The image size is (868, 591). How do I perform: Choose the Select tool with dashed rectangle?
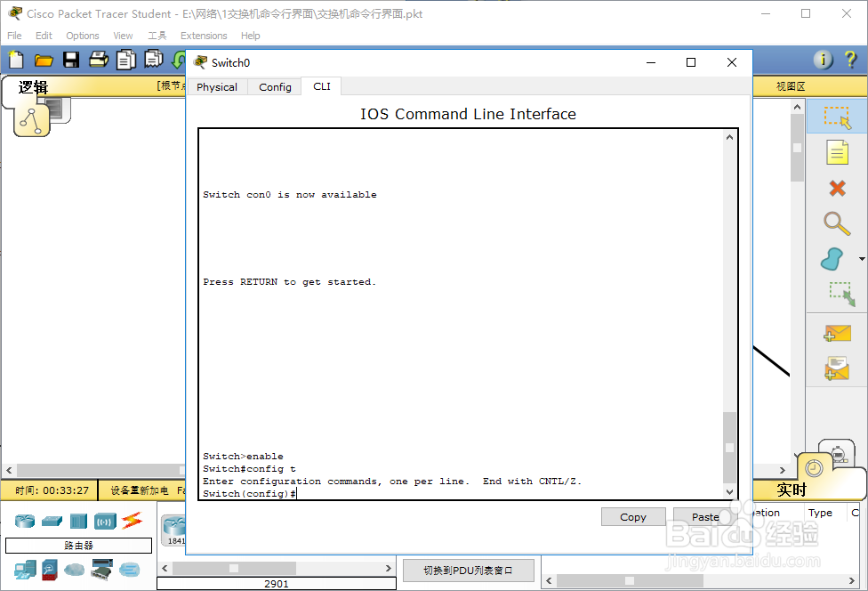pyautogui.click(x=837, y=117)
